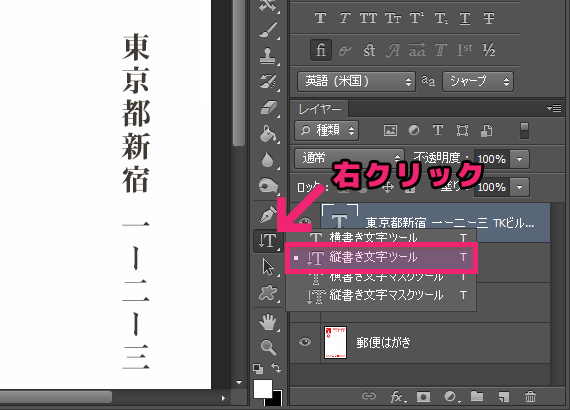
Task: Click the foreground color white swatch
Action: pyautogui.click(x=262, y=389)
